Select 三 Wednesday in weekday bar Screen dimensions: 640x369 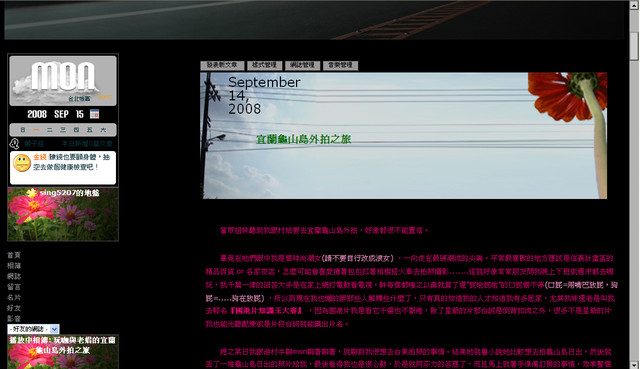(x=63, y=130)
